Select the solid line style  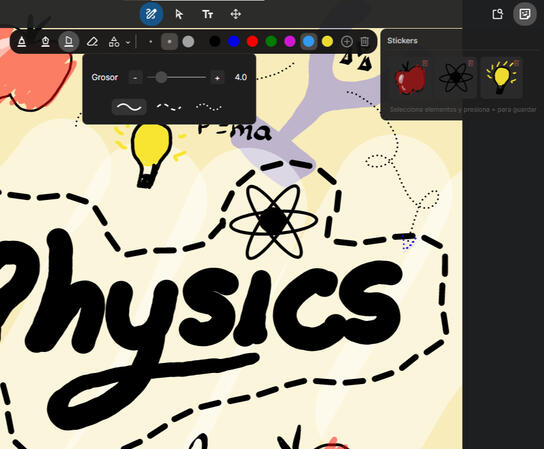click(129, 107)
